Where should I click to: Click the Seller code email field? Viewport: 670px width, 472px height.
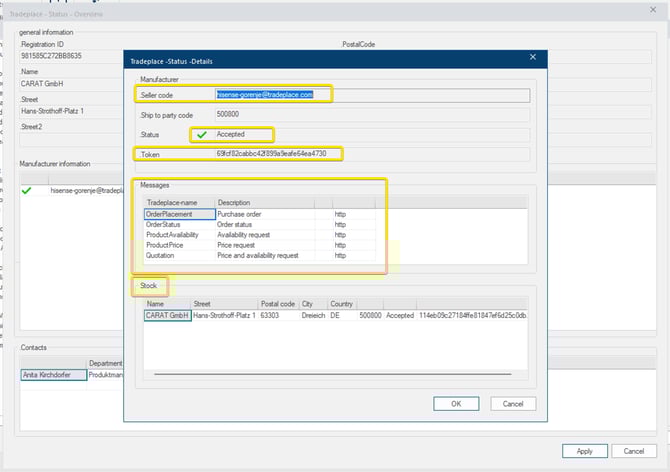(265, 94)
